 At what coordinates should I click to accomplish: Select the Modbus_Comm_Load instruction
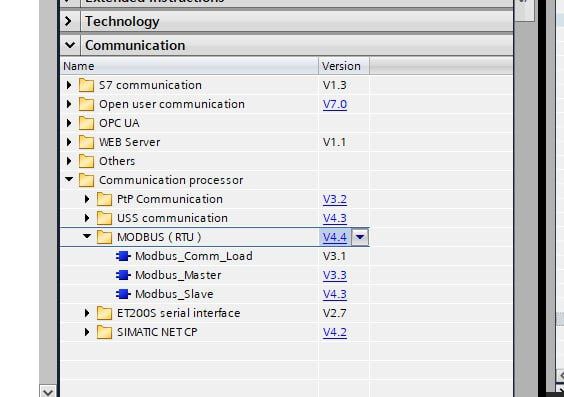pos(194,256)
